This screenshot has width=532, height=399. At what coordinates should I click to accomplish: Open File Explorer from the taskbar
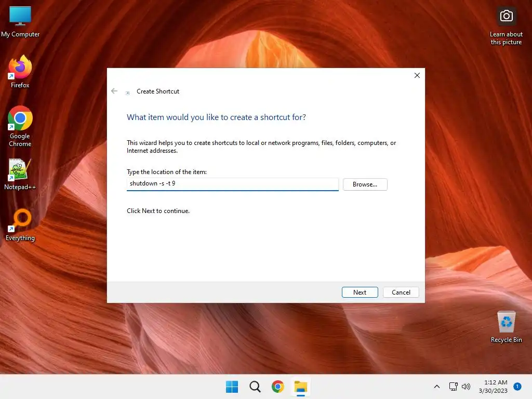(x=301, y=387)
